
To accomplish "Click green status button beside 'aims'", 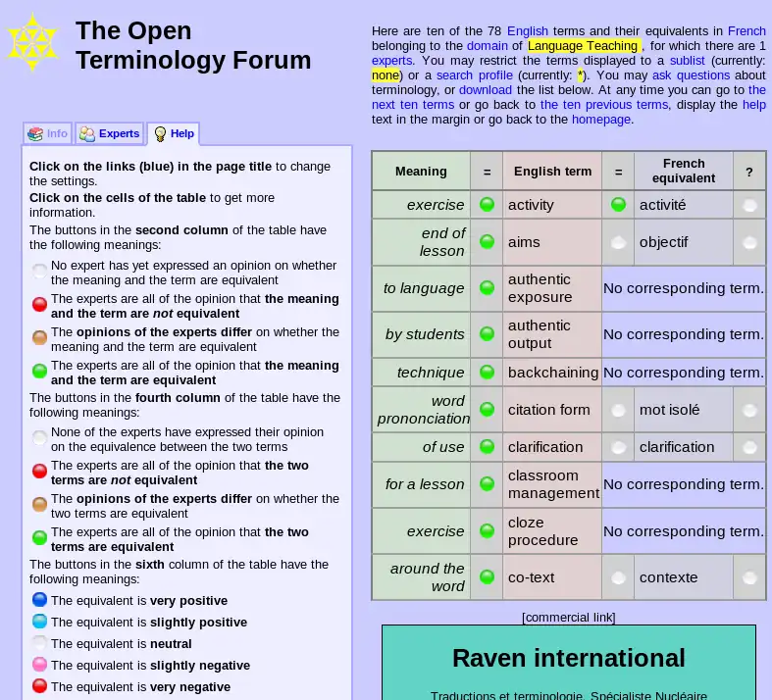I will tap(487, 242).
